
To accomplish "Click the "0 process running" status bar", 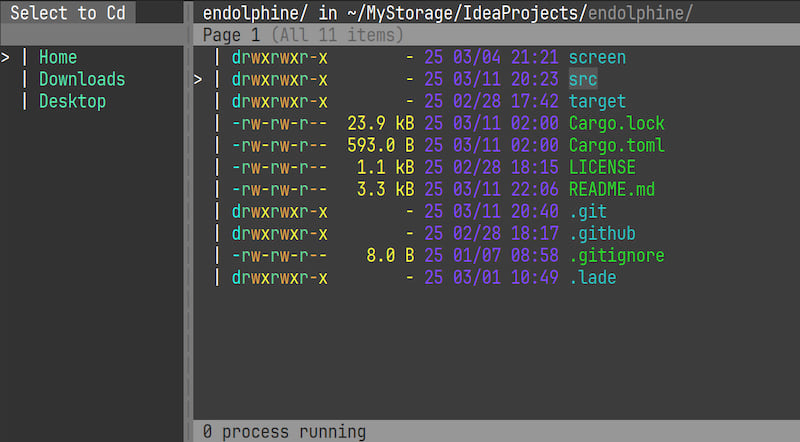I will click(284, 432).
